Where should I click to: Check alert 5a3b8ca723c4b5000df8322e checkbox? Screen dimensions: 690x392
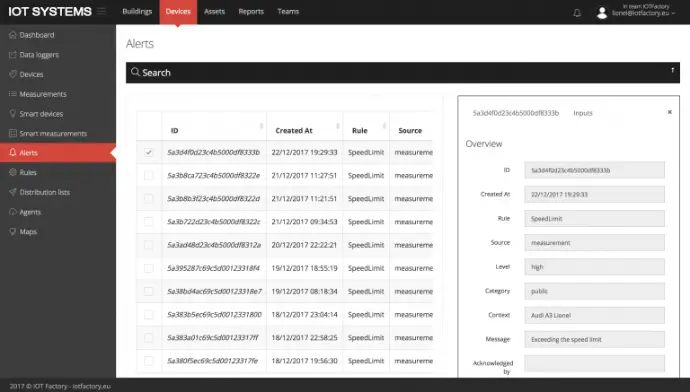(x=149, y=176)
